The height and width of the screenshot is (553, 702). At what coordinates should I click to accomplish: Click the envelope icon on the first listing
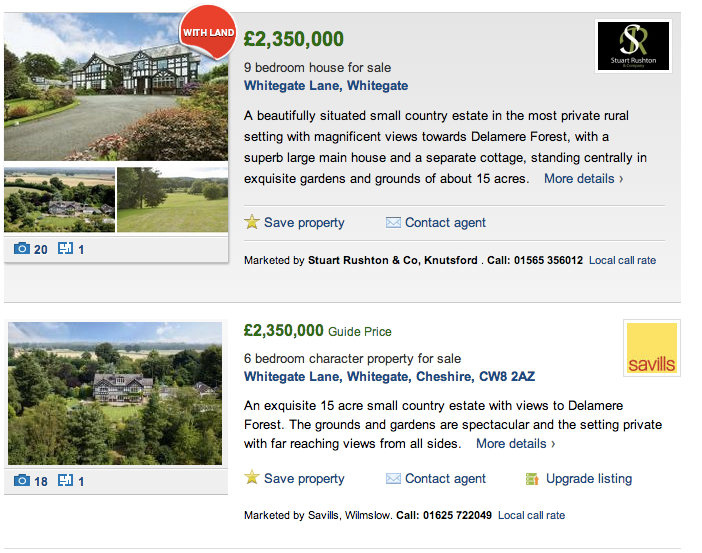click(393, 222)
